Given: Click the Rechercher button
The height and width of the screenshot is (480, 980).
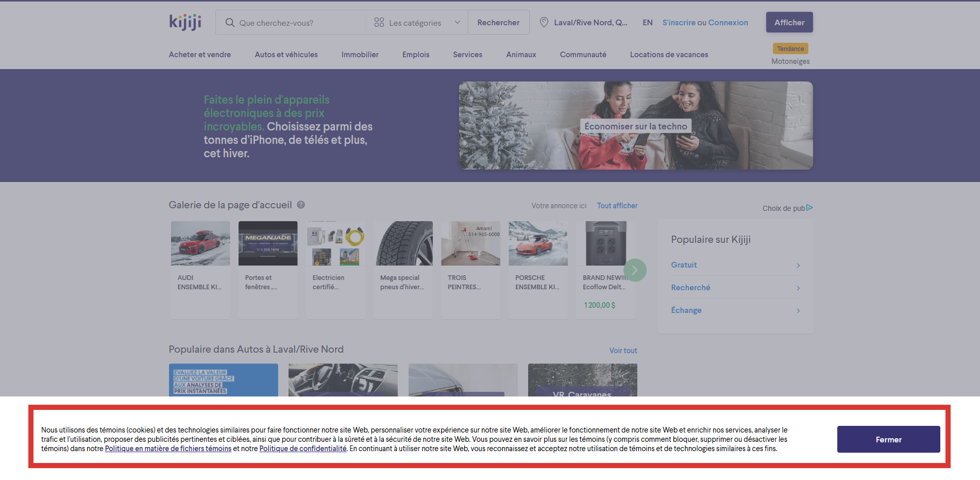Looking at the screenshot, I should [x=498, y=22].
